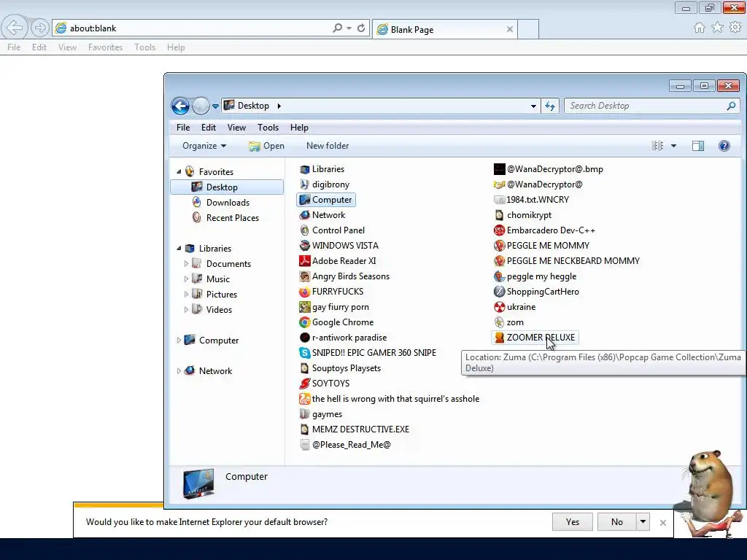The width and height of the screenshot is (747, 560).
Task: Open Explorer help question mark icon
Action: [724, 146]
